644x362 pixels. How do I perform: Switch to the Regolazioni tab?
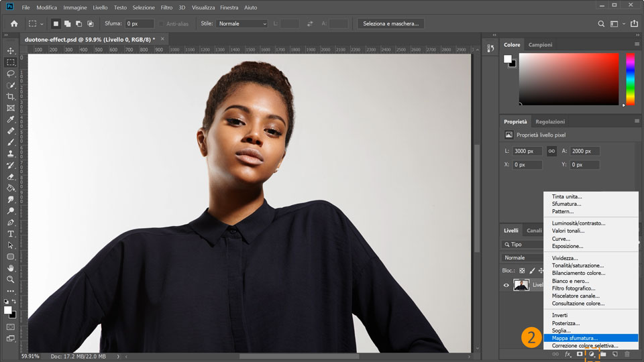pyautogui.click(x=550, y=121)
